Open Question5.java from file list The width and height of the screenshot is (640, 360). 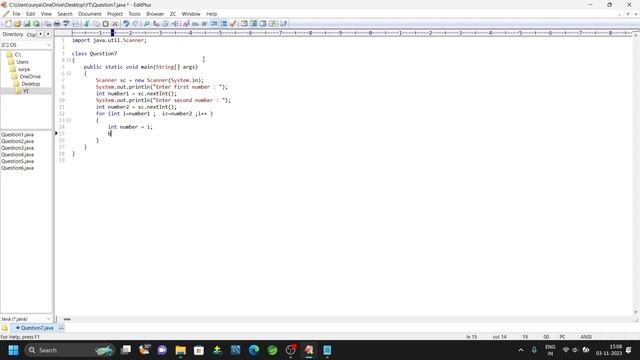pos(18,161)
